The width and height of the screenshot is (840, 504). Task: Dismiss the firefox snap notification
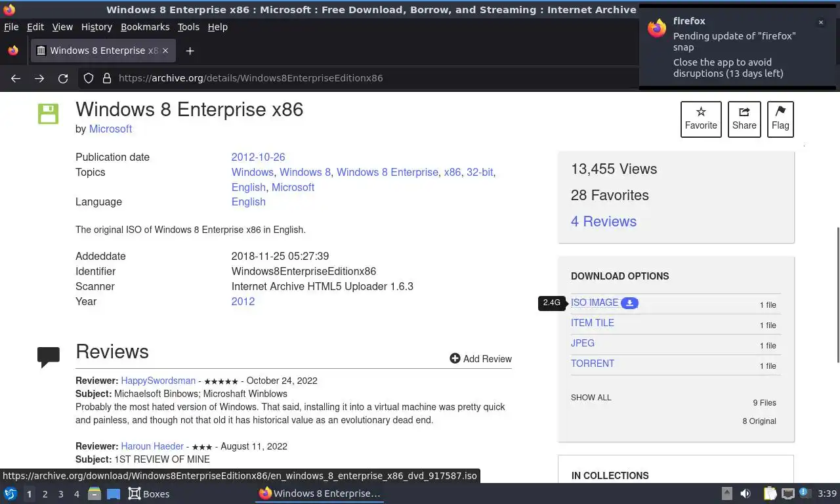tap(820, 22)
